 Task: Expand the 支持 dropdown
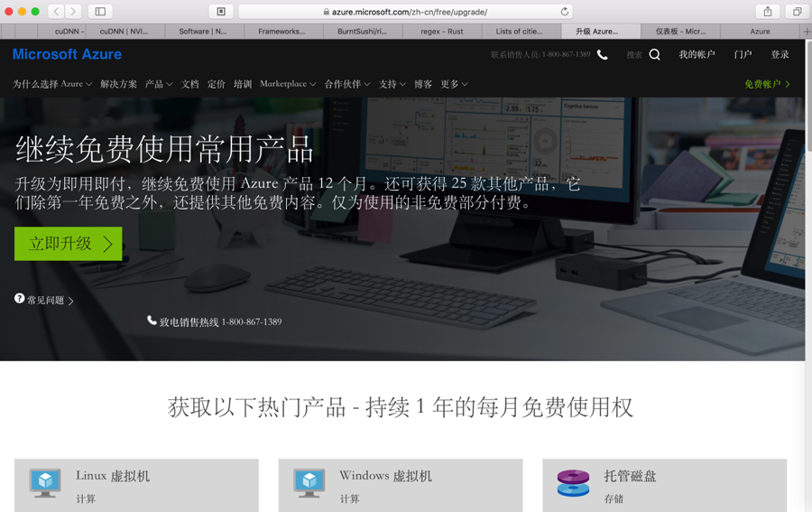coord(392,84)
